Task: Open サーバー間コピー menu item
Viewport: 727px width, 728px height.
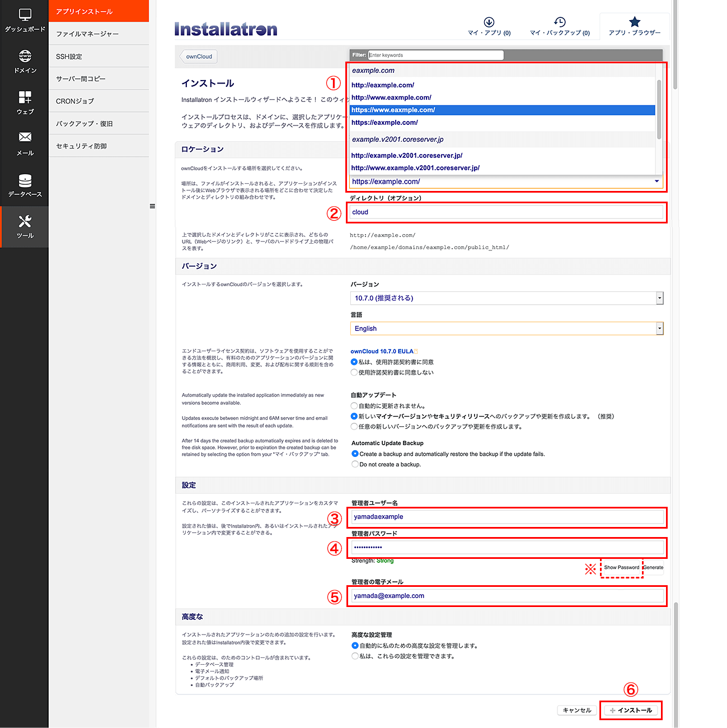Action: coord(99,78)
